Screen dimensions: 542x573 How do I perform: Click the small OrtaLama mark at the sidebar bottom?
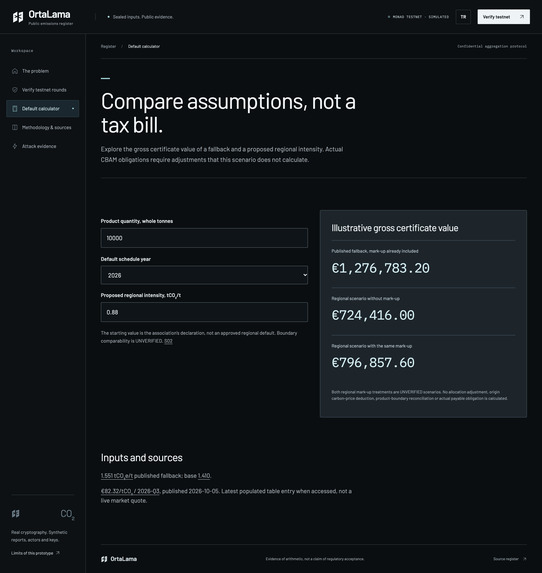[16, 514]
